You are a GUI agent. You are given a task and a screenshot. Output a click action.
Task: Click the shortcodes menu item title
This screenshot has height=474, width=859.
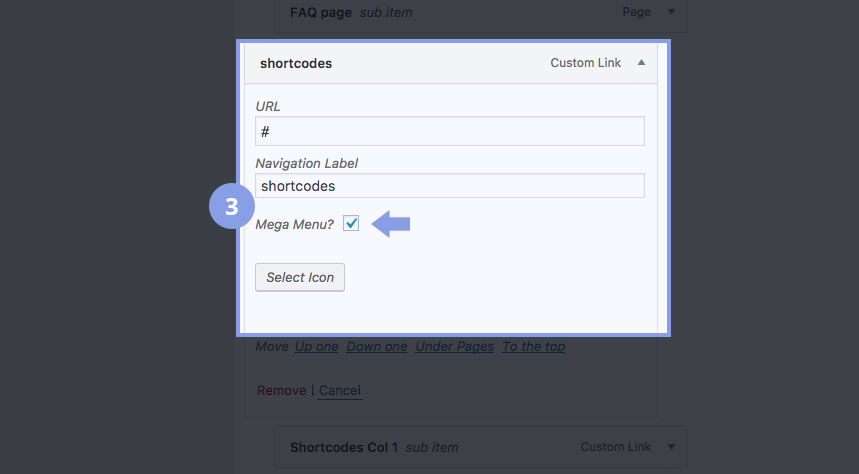296,63
